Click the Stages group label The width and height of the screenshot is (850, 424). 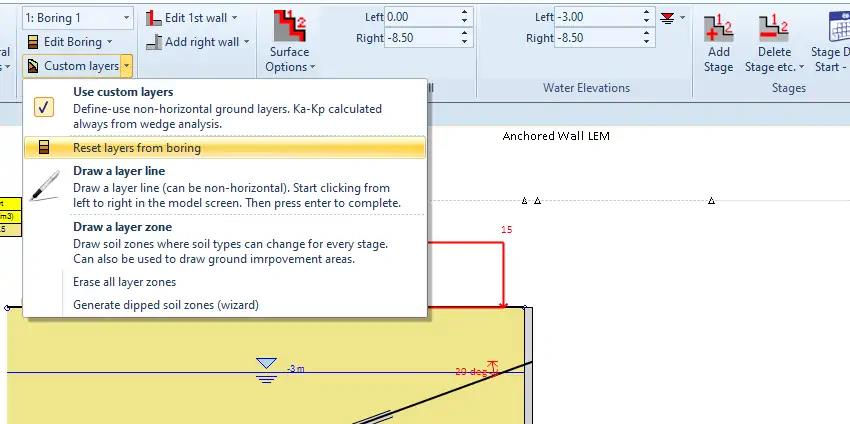(789, 88)
